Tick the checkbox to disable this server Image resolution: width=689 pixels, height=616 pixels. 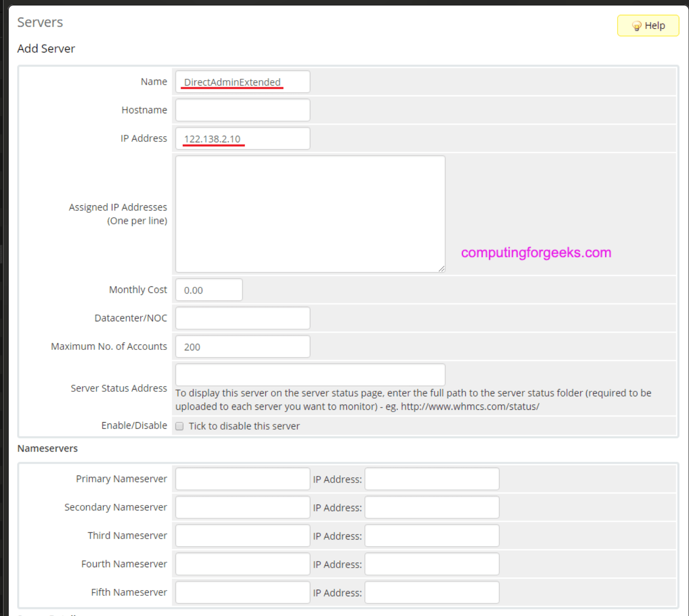[x=179, y=426]
